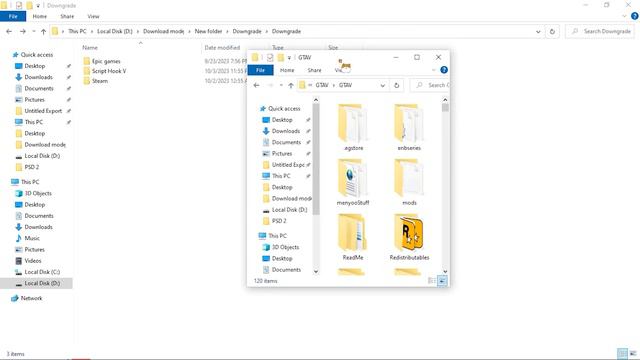The height and width of the screenshot is (360, 640).
Task: Open recent locations dropdown in Downgrade window
Action: click(33, 31)
